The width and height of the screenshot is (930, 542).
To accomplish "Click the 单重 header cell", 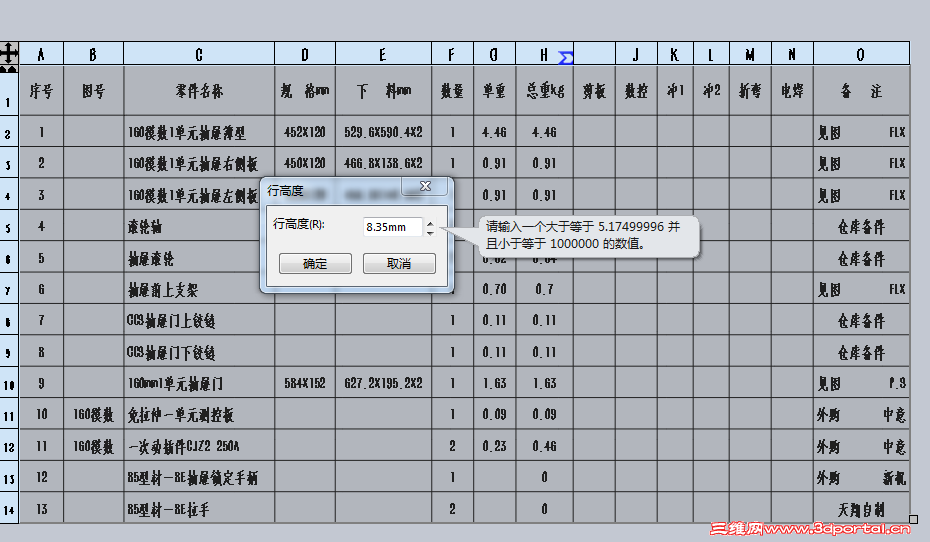I will (494, 91).
